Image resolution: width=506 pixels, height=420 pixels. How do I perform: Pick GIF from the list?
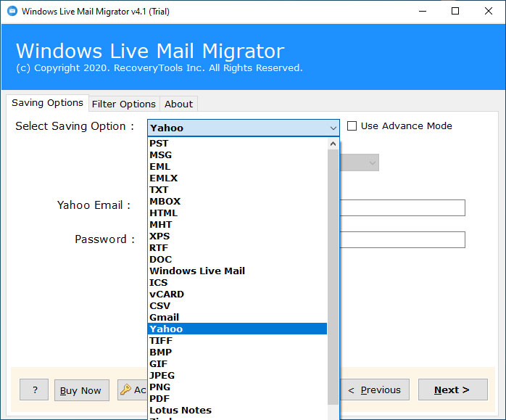click(x=238, y=364)
